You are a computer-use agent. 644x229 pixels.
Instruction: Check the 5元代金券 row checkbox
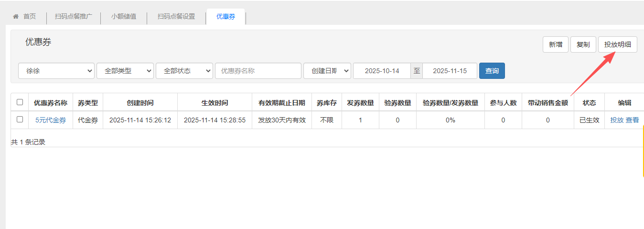[20, 120]
